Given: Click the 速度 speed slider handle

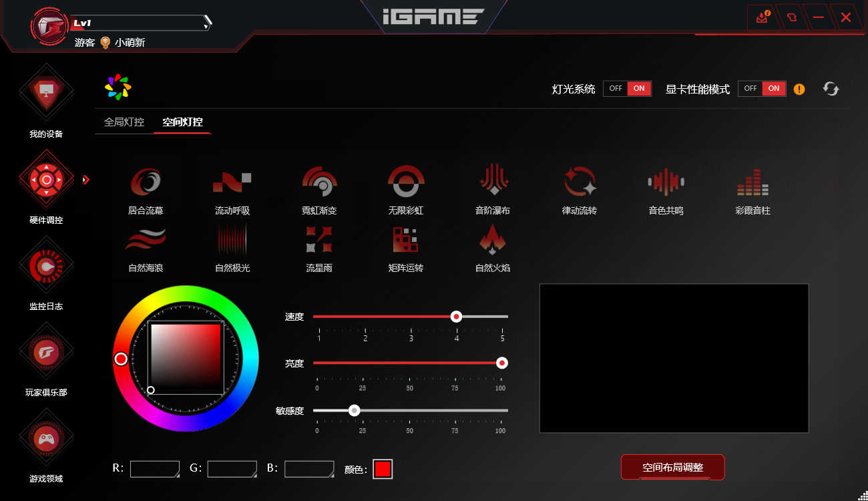Looking at the screenshot, I should (x=456, y=317).
